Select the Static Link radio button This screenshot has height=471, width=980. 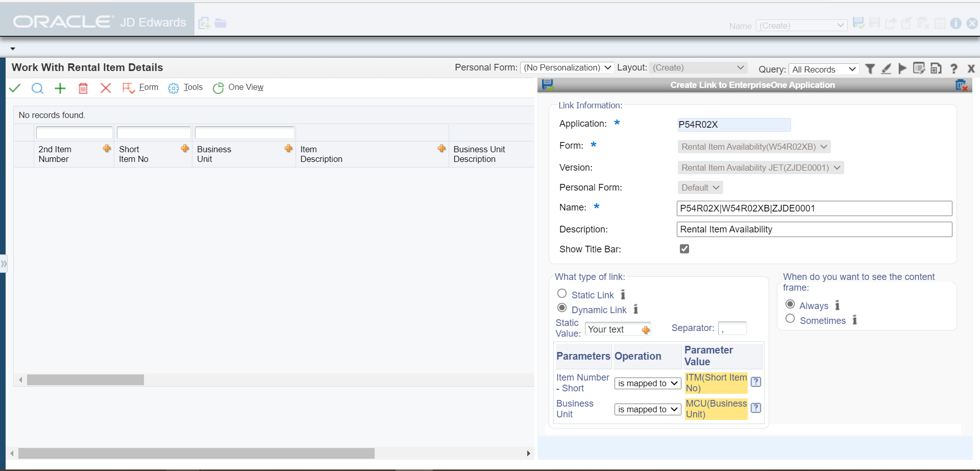tap(562, 293)
